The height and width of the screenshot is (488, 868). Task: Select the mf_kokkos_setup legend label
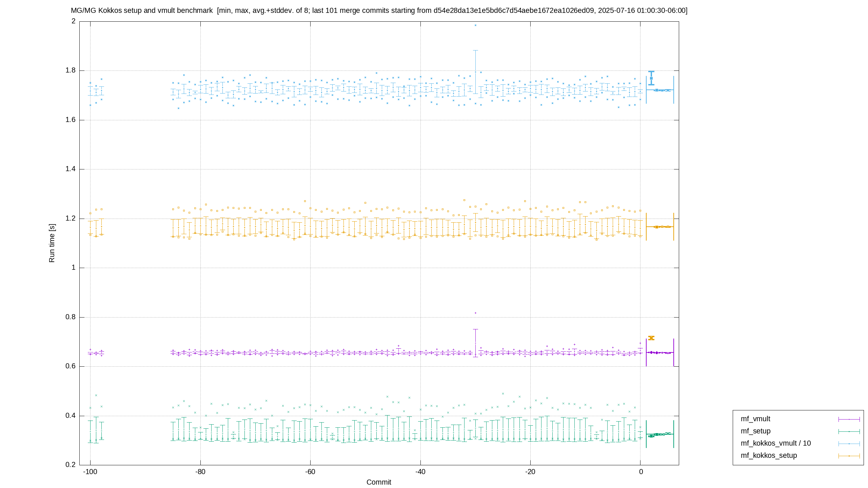click(769, 455)
